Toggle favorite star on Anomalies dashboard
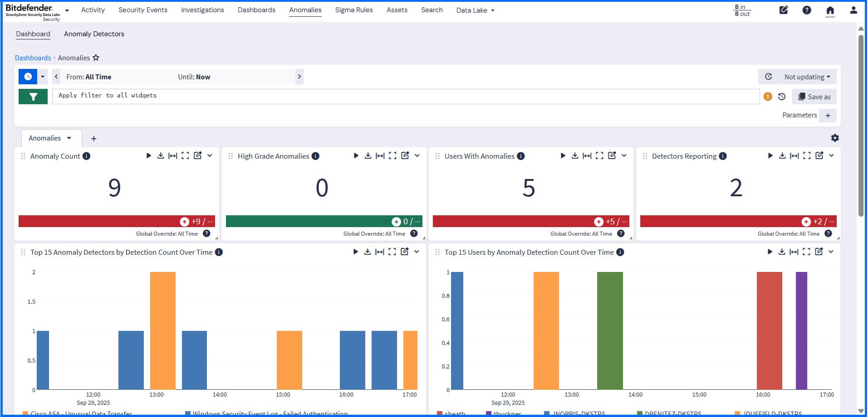 point(96,58)
